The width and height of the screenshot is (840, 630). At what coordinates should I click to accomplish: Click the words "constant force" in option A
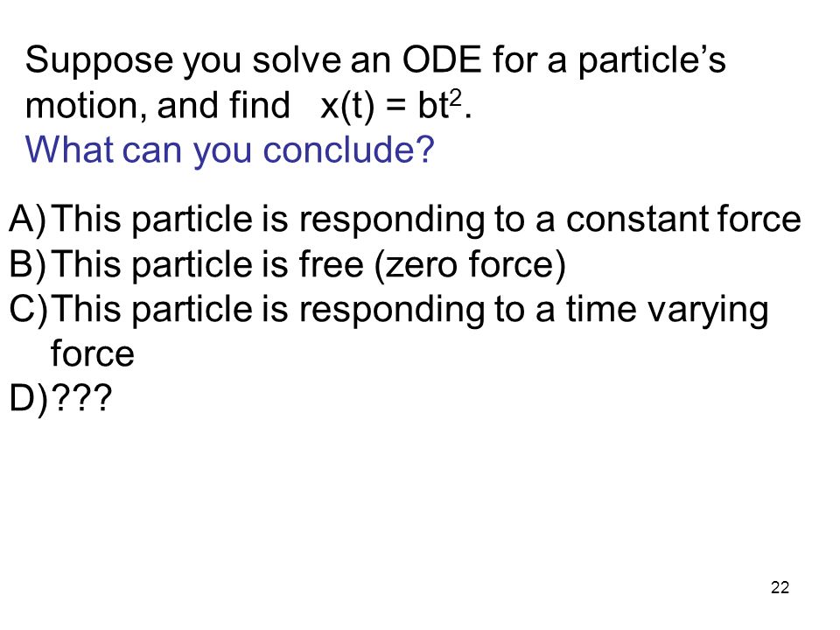(683, 220)
